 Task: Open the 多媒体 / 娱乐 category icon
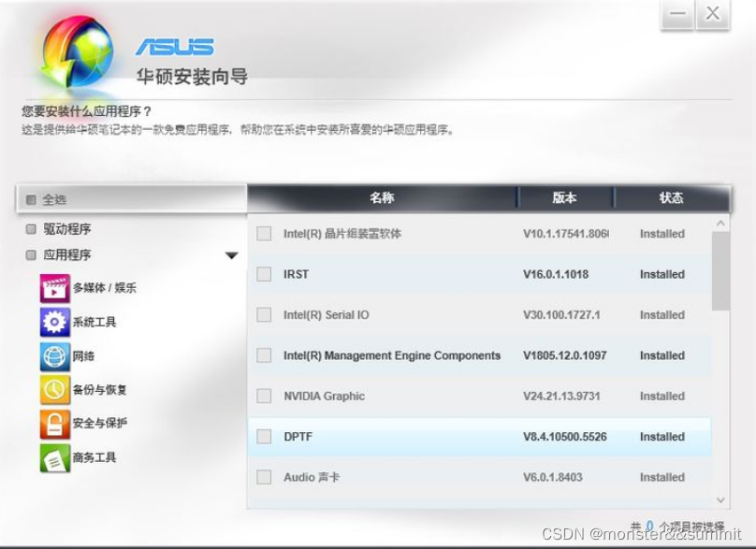coord(55,288)
